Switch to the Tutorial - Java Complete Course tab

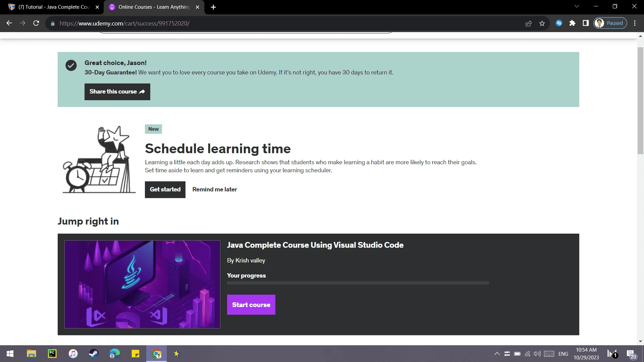[54, 7]
